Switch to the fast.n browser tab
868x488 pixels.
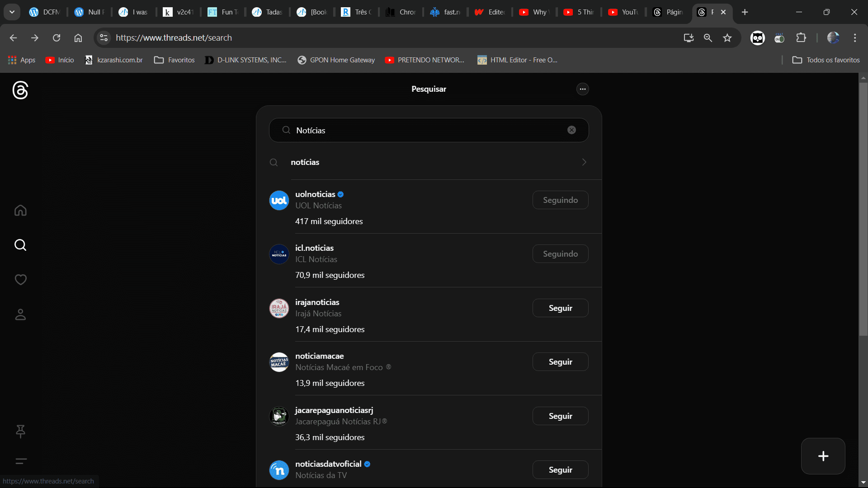[445, 12]
